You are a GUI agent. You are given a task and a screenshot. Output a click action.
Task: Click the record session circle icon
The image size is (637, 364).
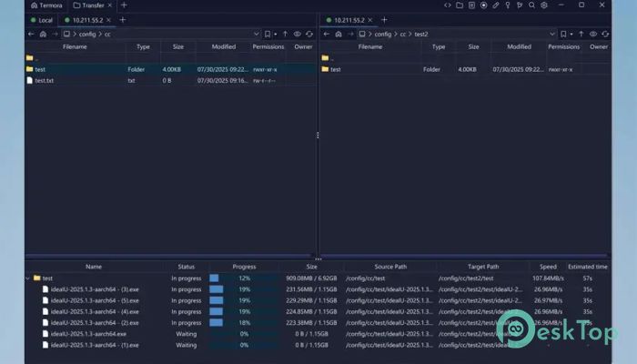point(483,5)
